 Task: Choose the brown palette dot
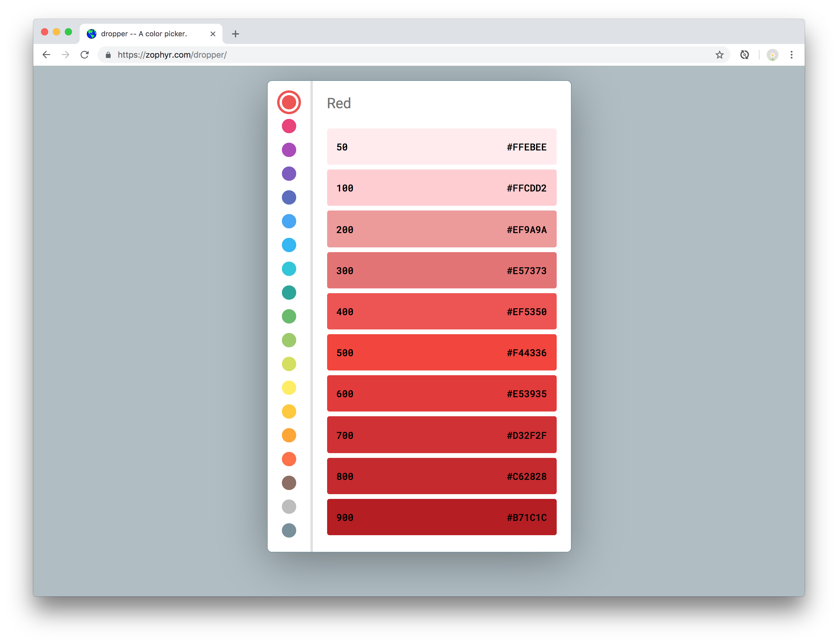click(289, 483)
